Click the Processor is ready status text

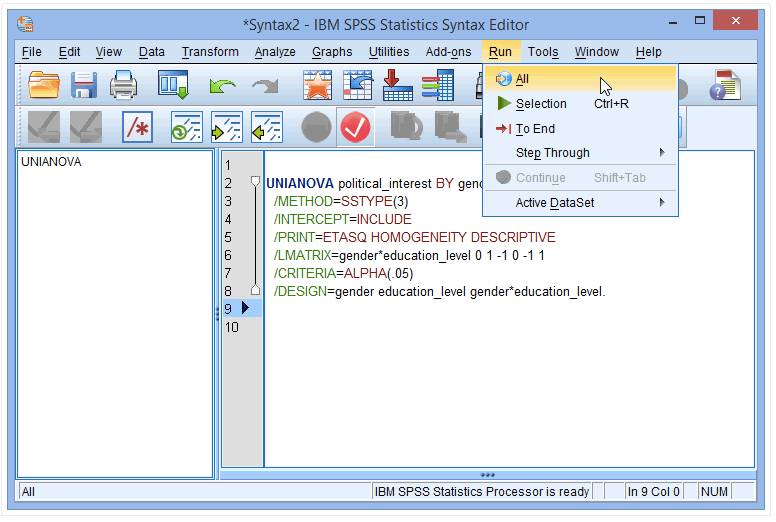[x=482, y=491]
